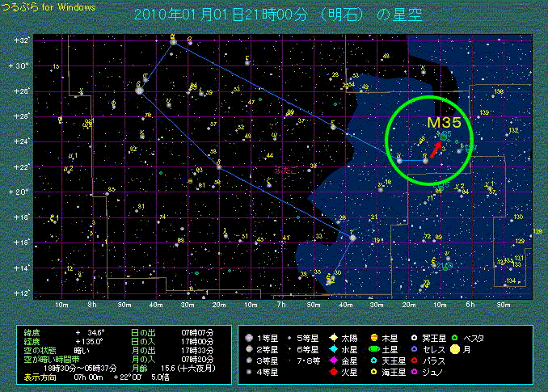Click the +32° declination axis label
Screen dimensions: 548x392
pos(21,40)
